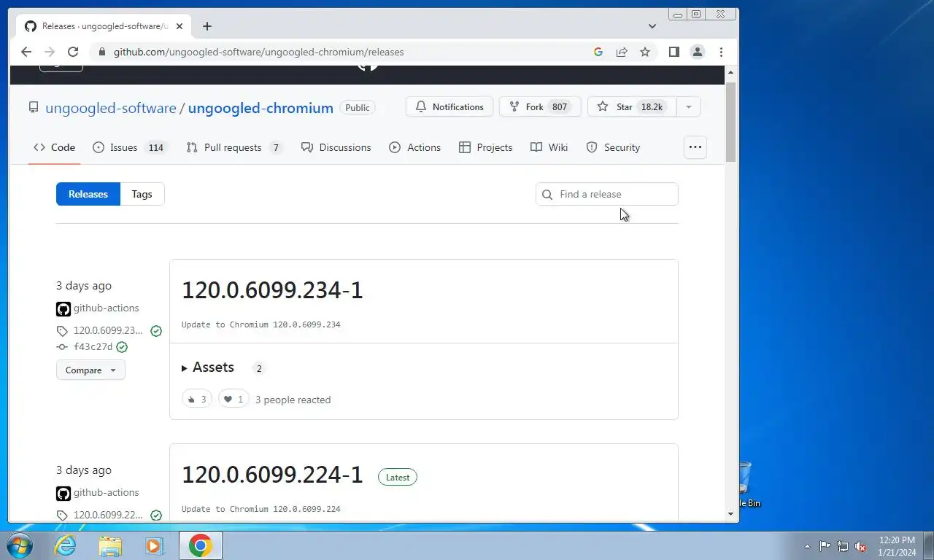This screenshot has height=560, width=934.
Task: Open the Chrome three-dot menu
Action: (721, 52)
